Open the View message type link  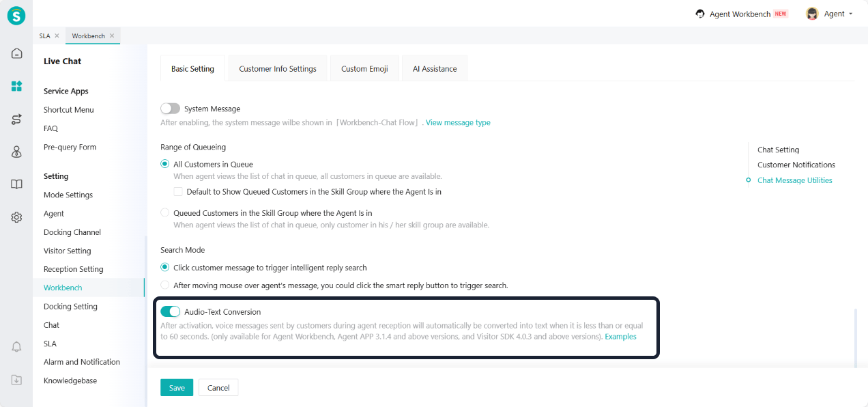(x=458, y=123)
